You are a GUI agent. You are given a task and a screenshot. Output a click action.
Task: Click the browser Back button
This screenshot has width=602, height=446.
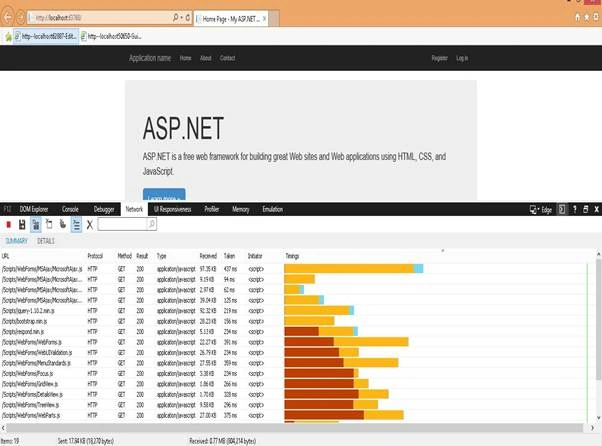pos(8,17)
